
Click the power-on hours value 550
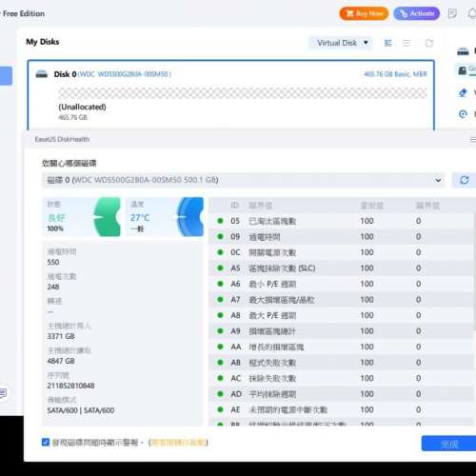[53, 262]
